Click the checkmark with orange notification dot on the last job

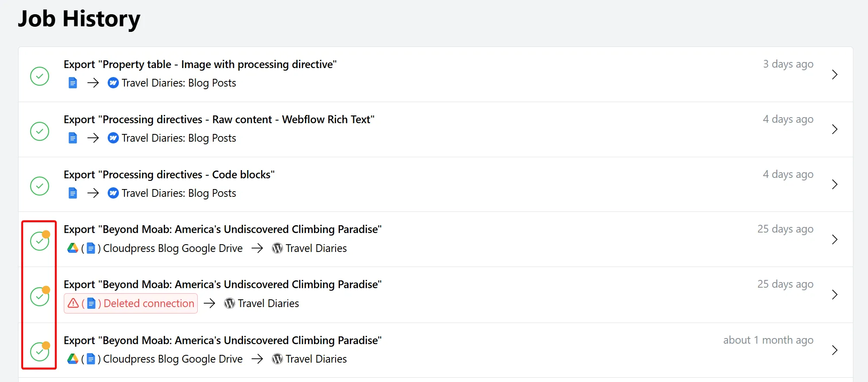39,351
